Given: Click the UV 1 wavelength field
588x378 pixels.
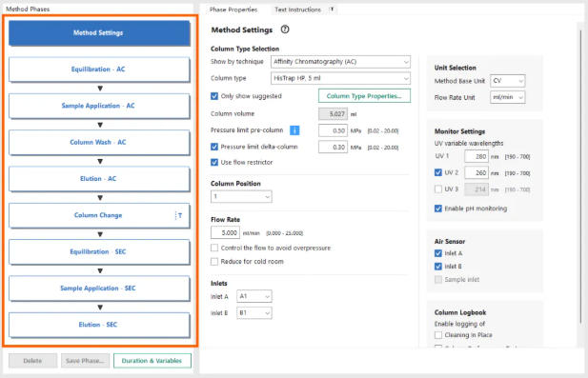Looking at the screenshot, I should [x=476, y=156].
